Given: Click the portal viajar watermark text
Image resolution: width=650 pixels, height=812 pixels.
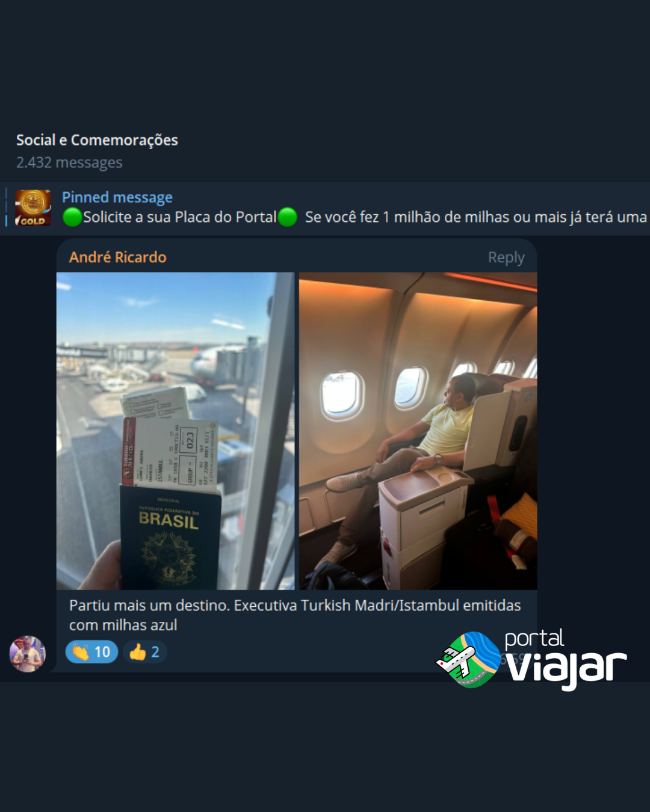Looking at the screenshot, I should [566, 659].
